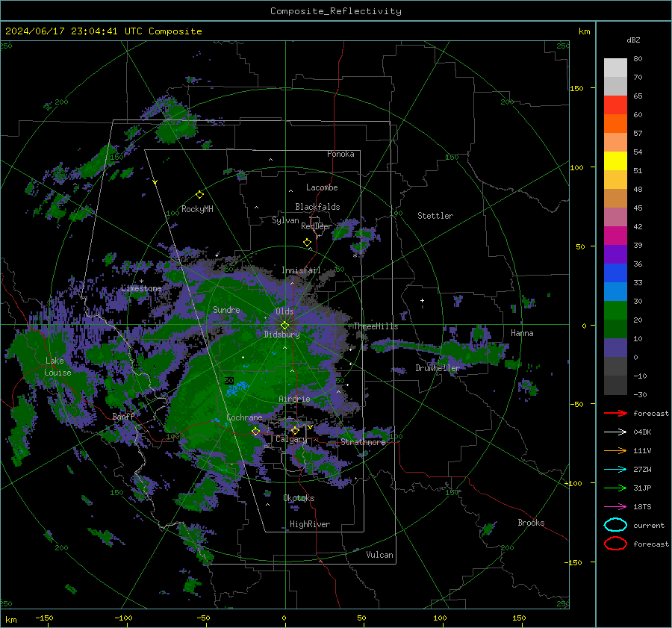This screenshot has width=672, height=628.
Task: Click the Airdrie city label
Action: 294,399
